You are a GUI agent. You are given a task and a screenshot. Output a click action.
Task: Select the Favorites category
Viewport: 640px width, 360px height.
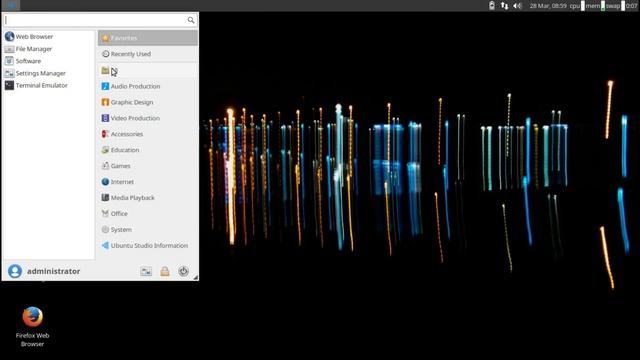point(148,38)
